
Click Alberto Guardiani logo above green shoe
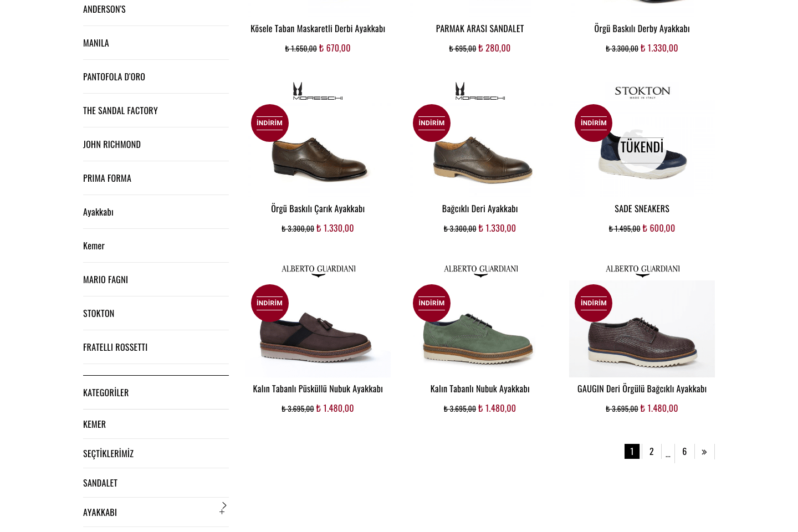point(480,270)
